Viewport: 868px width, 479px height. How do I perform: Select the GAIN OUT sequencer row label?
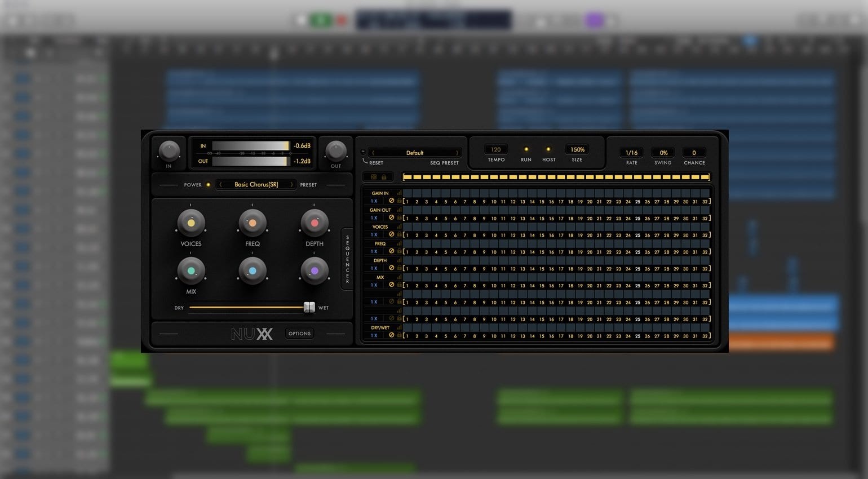pos(380,210)
